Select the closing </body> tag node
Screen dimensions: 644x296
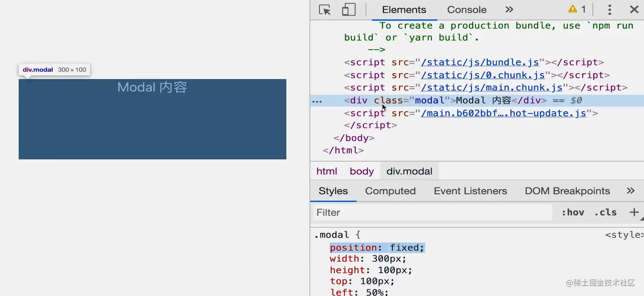354,138
